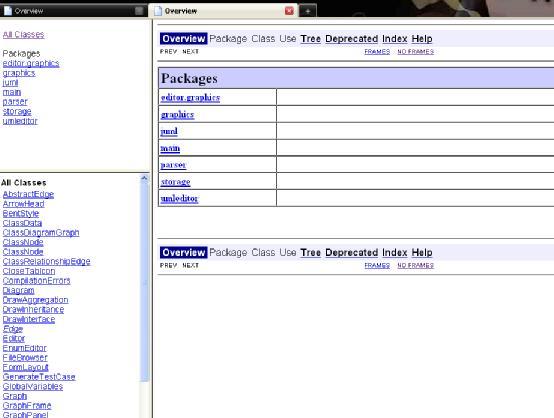This screenshot has width=554, height=418.
Task: Open Deprecated in the footer navigation bar
Action: point(352,252)
